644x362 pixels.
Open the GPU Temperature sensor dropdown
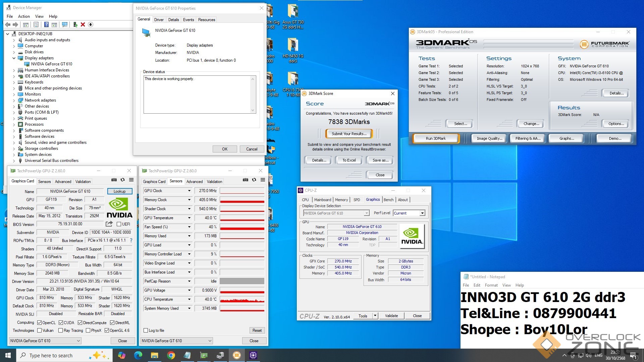click(189, 218)
